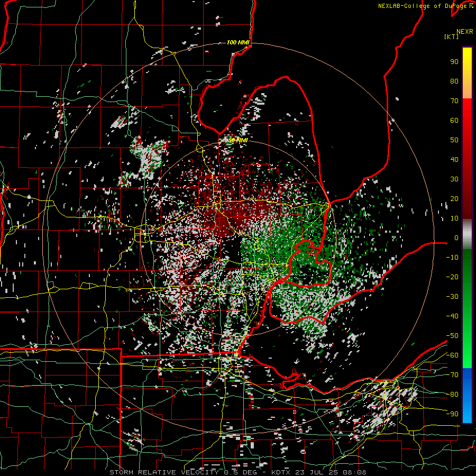The width and height of the screenshot is (476, 476).
Task: Click the [KT] units label
Action: pos(451,36)
